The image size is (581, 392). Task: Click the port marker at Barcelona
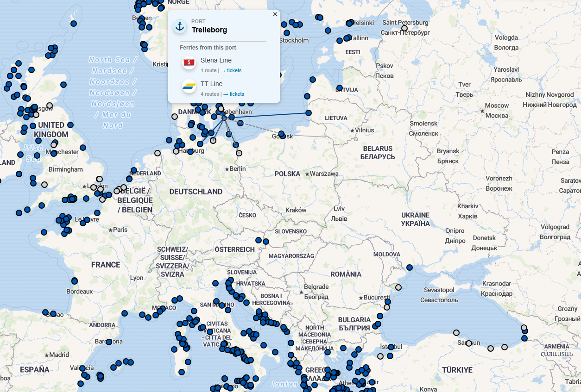click(109, 342)
